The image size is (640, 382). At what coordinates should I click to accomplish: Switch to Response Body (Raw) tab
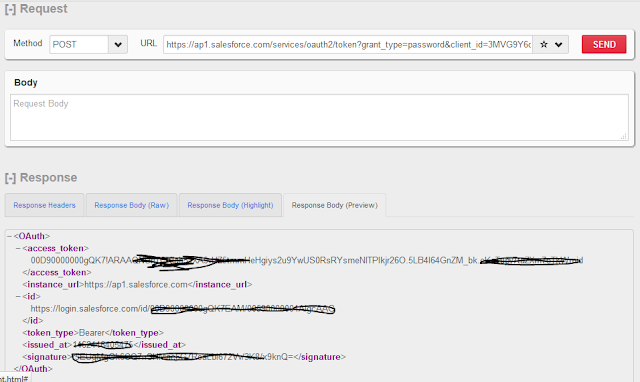click(x=131, y=205)
